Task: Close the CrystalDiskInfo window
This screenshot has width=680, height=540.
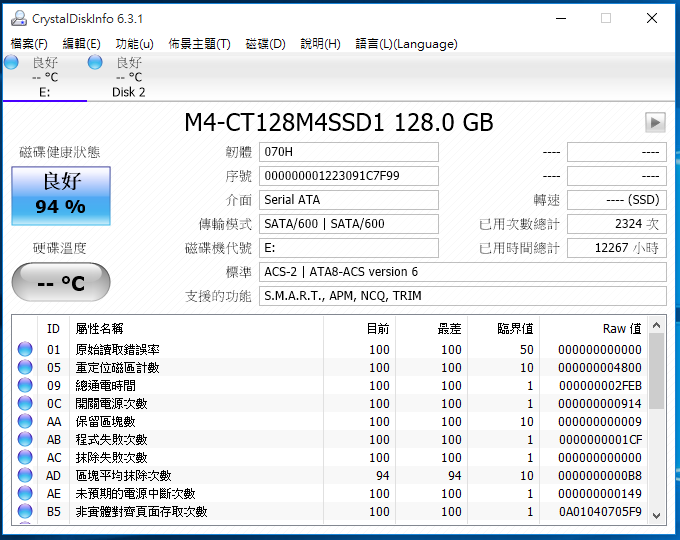Action: (x=652, y=18)
